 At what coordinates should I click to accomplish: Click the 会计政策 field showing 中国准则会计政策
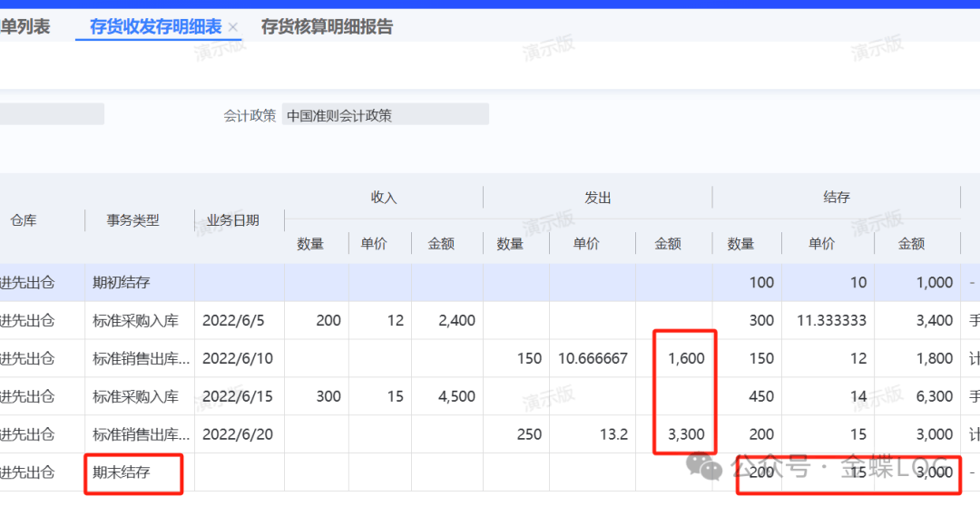385,115
